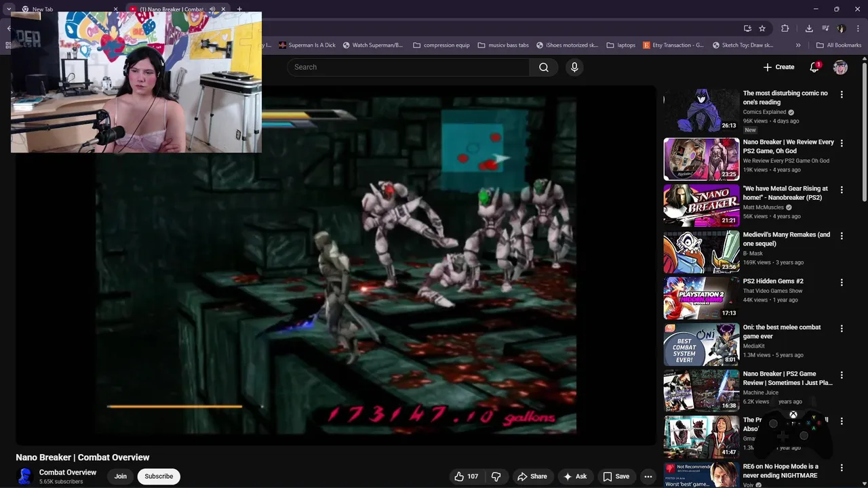
Task: Mute the Nano Breaker tab audio icon
Action: click(212, 9)
